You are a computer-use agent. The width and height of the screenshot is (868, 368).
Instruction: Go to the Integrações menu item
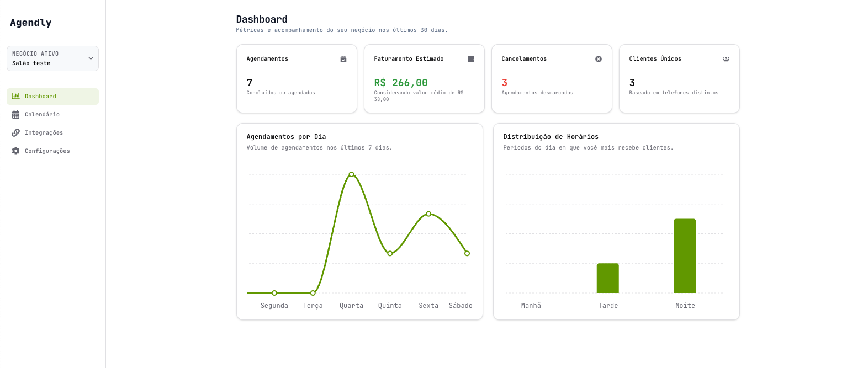[x=44, y=133]
